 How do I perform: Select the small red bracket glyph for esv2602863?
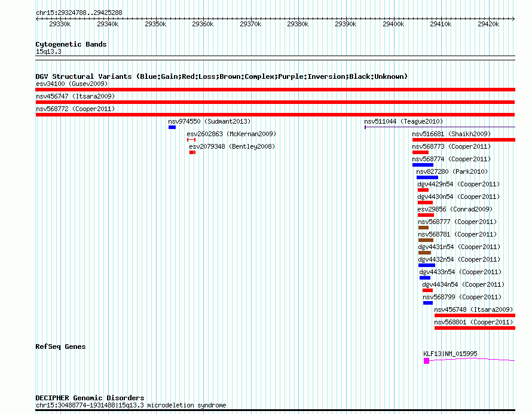point(191,140)
